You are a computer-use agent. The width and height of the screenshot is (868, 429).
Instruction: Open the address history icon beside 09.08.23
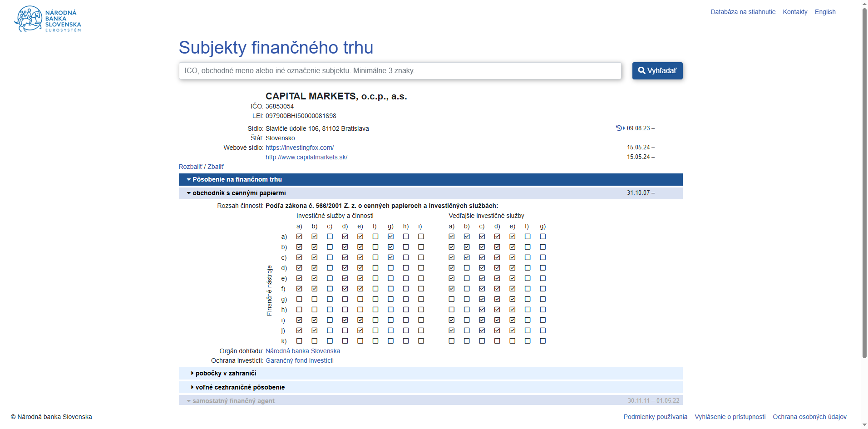620,128
